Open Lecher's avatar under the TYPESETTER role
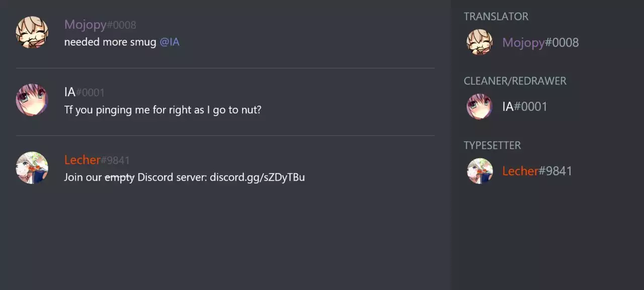Image resolution: width=644 pixels, height=290 pixels. tap(479, 171)
